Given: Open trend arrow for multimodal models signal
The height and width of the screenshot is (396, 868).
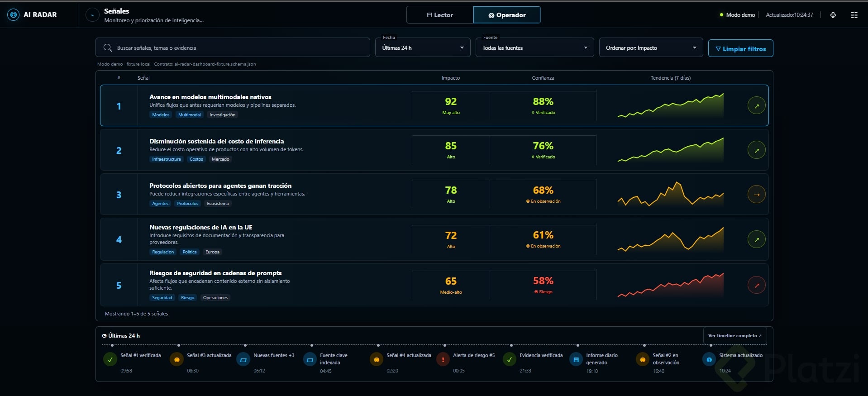Looking at the screenshot, I should [x=757, y=105].
